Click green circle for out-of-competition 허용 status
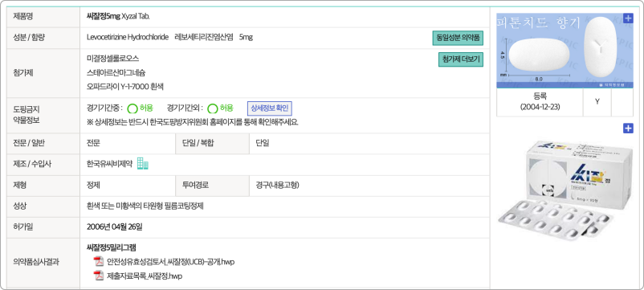 212,108
